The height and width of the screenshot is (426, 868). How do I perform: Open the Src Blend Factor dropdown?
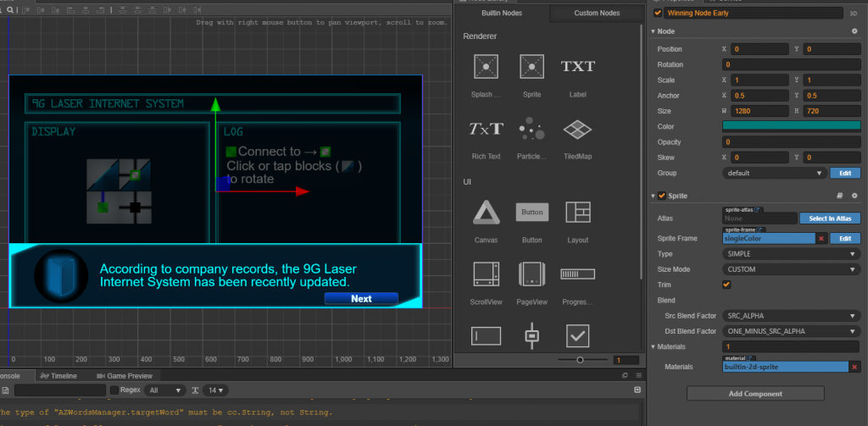791,316
